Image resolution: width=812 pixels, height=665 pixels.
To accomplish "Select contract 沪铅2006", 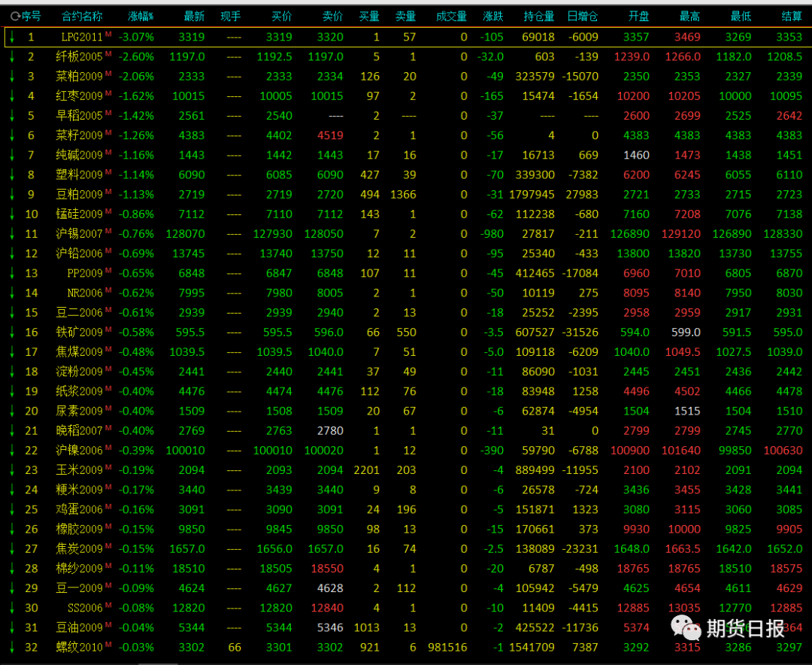I will [79, 254].
